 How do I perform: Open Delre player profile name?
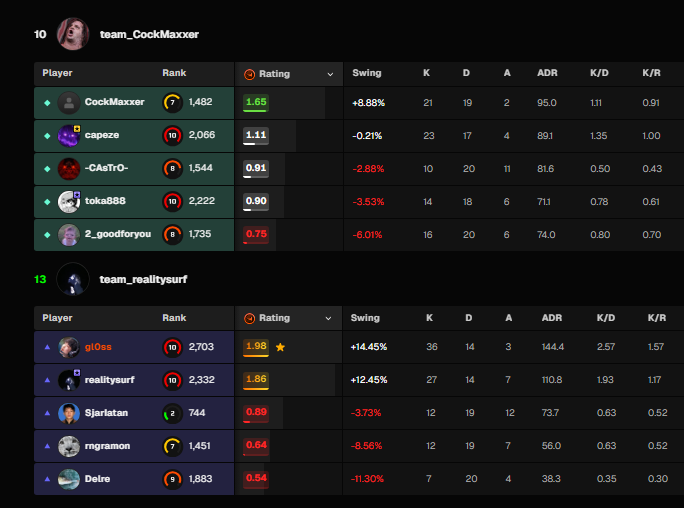(x=97, y=479)
